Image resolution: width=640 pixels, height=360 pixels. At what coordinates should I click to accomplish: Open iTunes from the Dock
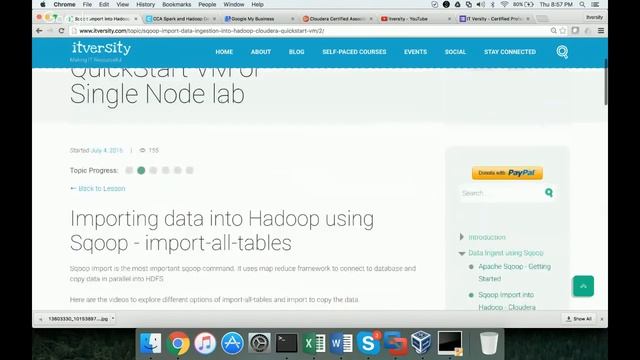click(205, 343)
